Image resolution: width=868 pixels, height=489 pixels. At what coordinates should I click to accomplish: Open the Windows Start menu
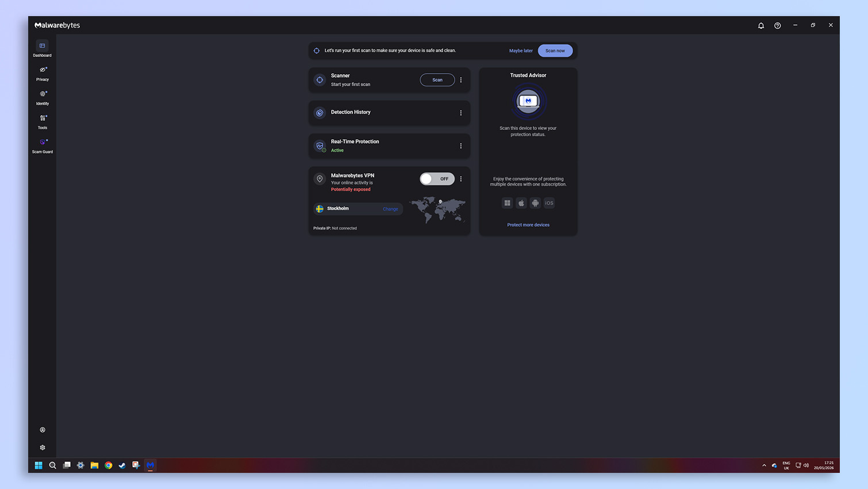click(x=39, y=465)
